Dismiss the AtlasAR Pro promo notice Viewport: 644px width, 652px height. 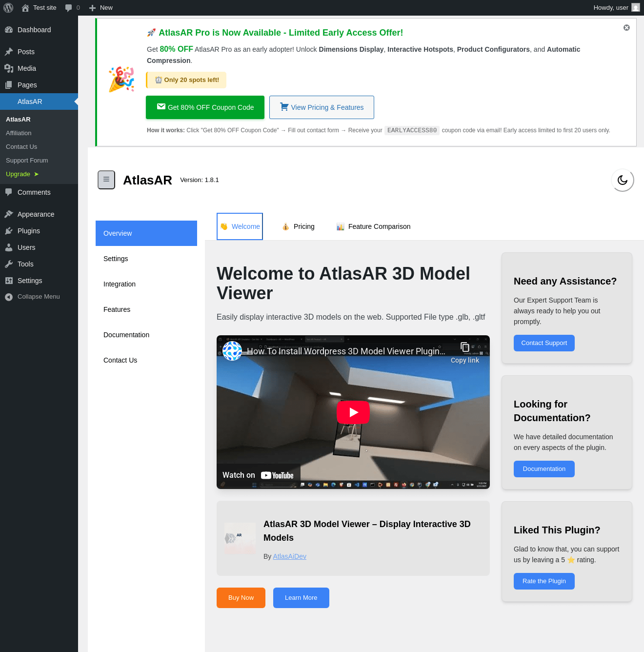point(626,28)
